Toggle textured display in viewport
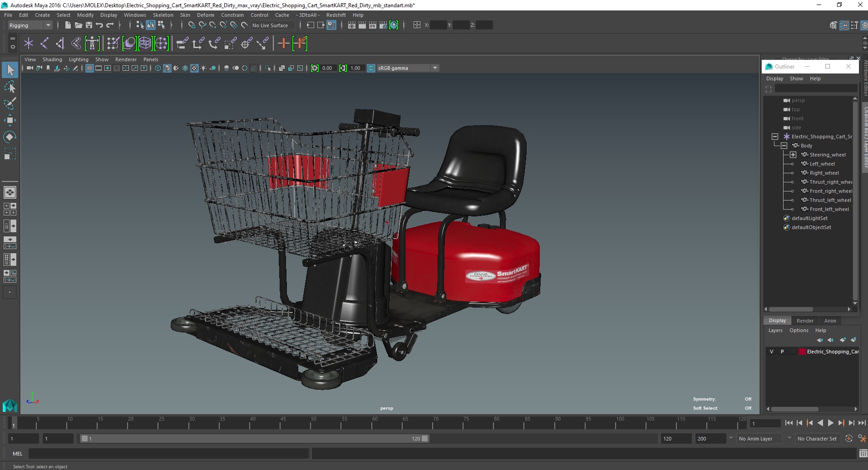The width and height of the screenshot is (868, 470). [x=194, y=68]
